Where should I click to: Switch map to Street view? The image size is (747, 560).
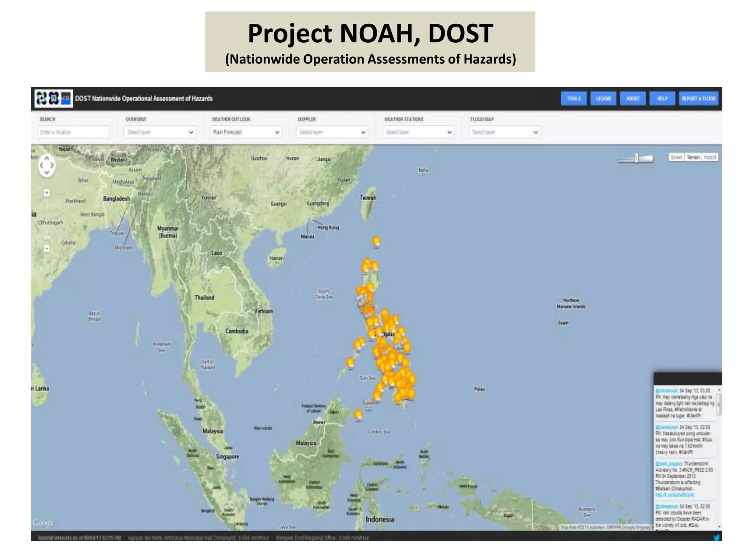(x=677, y=157)
